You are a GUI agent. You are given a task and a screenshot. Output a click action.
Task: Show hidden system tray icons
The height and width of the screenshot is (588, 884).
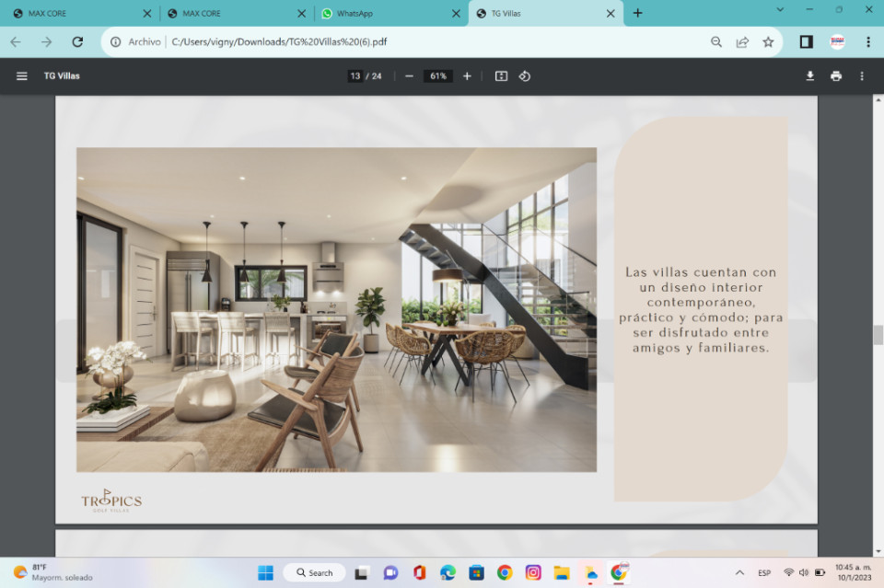click(x=739, y=572)
